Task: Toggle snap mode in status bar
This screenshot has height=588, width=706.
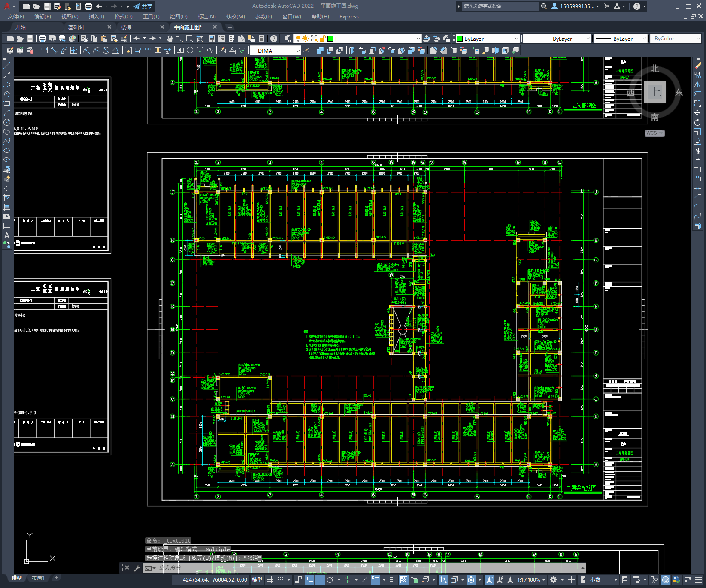Action: click(x=280, y=580)
